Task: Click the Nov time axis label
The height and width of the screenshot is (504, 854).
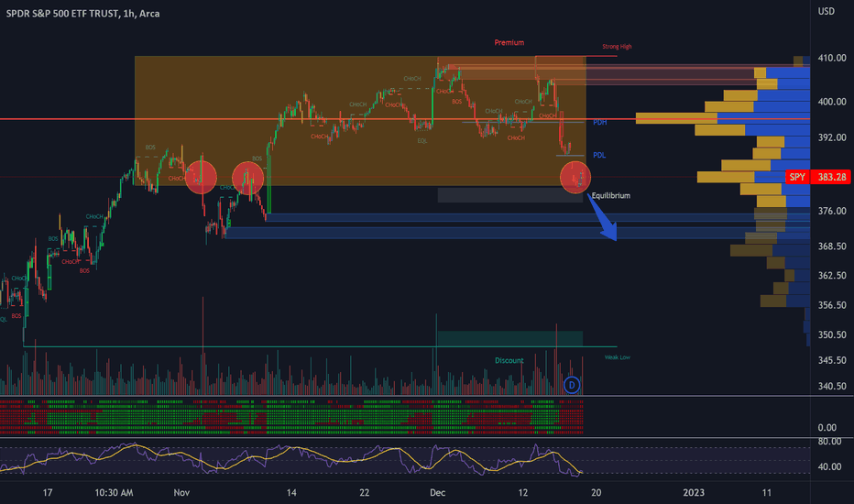Action: point(181,493)
